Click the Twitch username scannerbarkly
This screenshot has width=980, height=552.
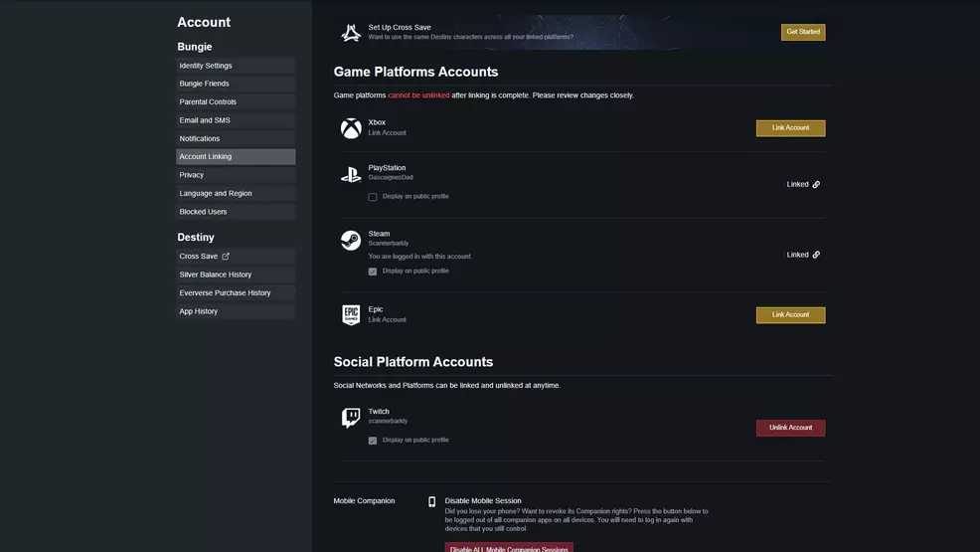click(x=388, y=421)
